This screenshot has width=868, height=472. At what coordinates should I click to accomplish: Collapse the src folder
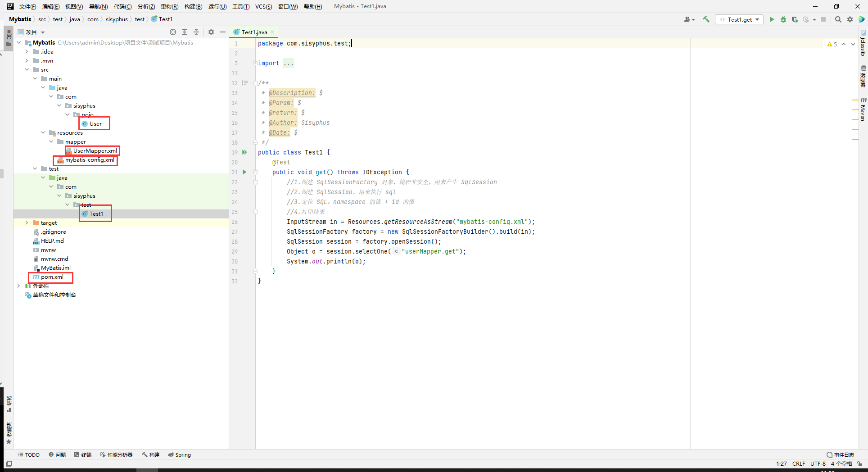pos(27,69)
